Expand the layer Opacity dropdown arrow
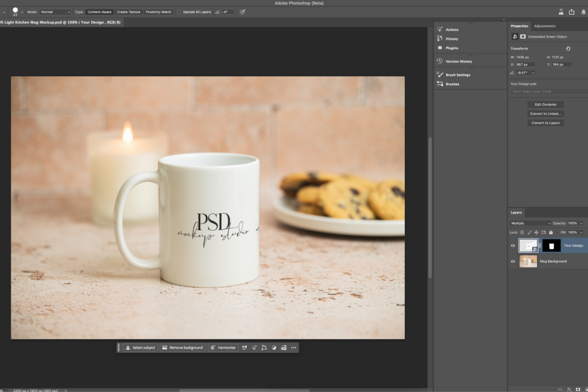 581,223
